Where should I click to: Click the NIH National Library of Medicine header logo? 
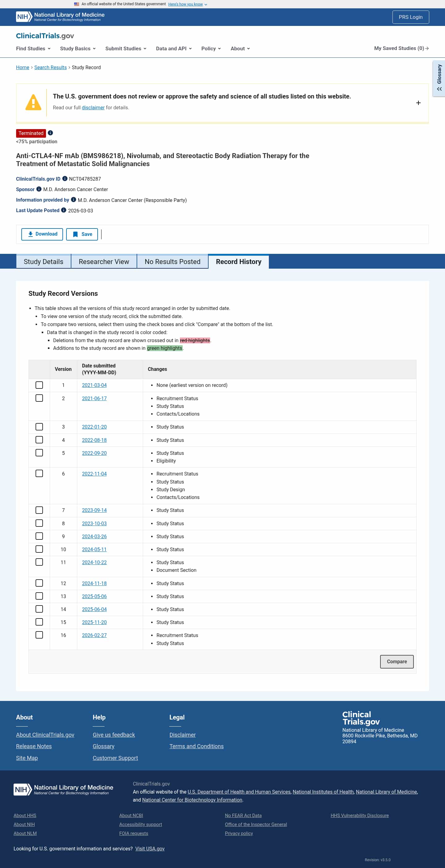(60, 16)
